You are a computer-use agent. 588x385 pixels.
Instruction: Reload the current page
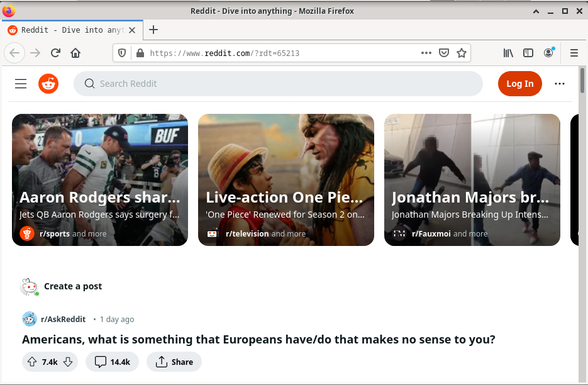click(55, 53)
